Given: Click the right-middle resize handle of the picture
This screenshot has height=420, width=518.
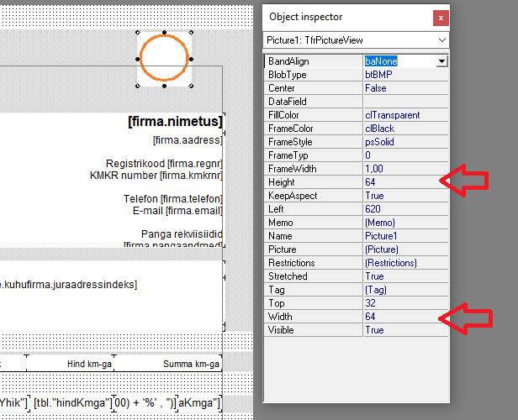Looking at the screenshot, I should point(191,59).
